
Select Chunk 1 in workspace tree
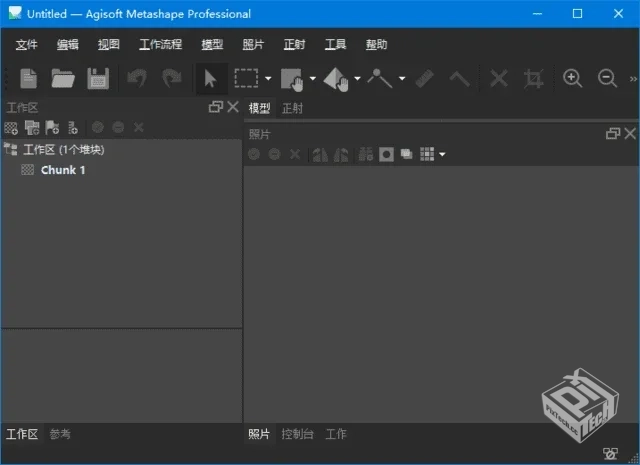(63, 170)
